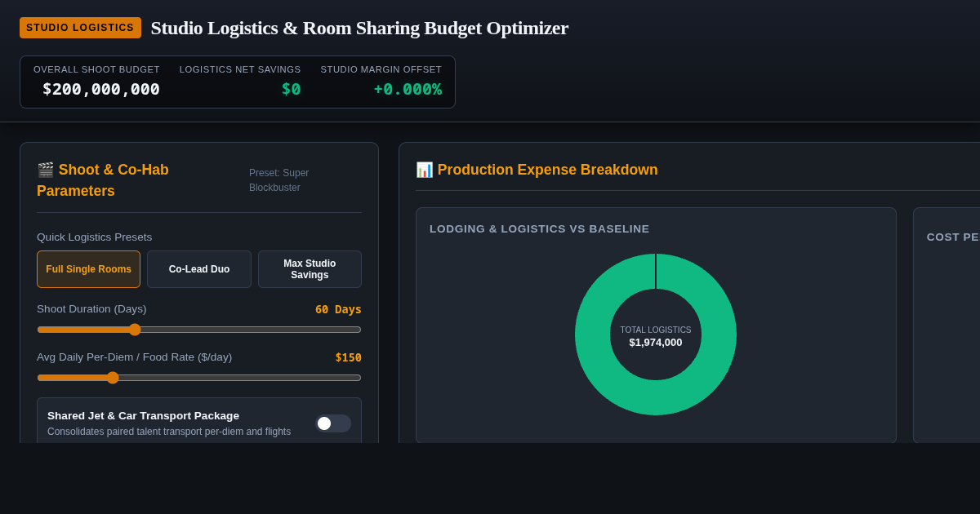Click the $150 per-diem rate value
The height and width of the screenshot is (514, 980).
(x=348, y=357)
